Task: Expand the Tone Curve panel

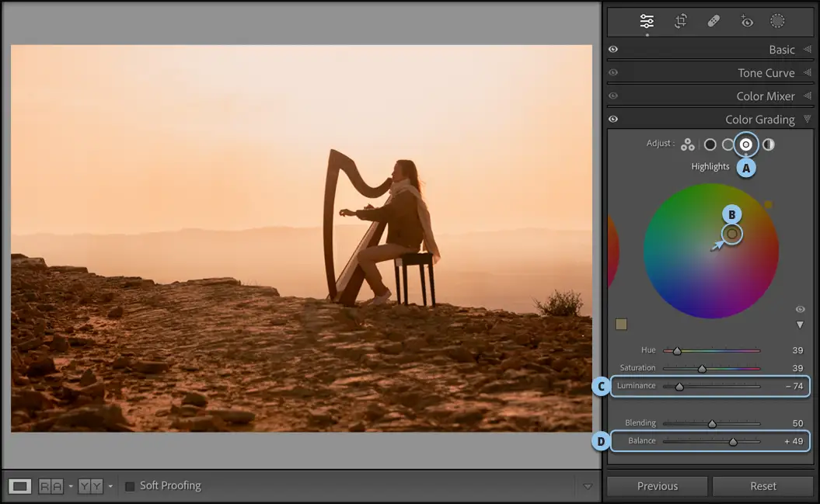Action: coord(807,73)
